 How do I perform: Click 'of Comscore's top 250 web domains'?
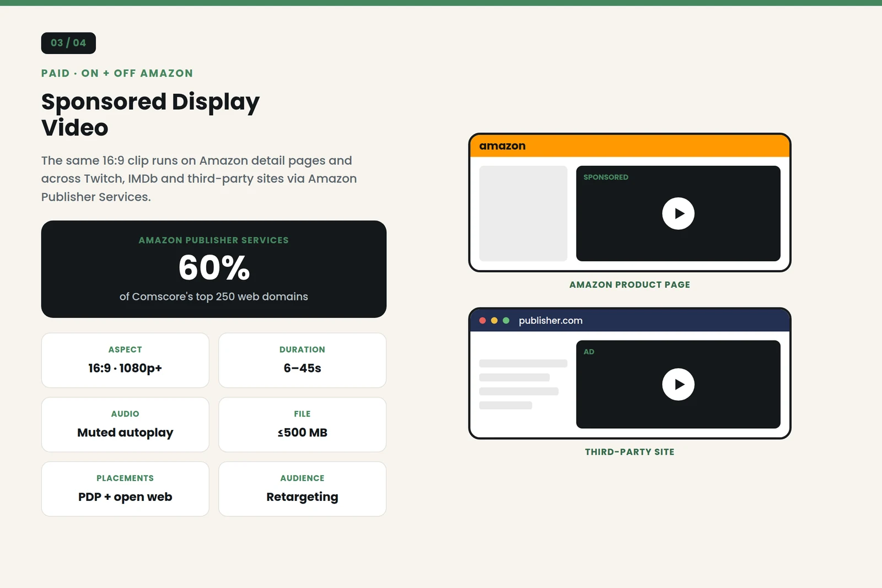pyautogui.click(x=214, y=296)
